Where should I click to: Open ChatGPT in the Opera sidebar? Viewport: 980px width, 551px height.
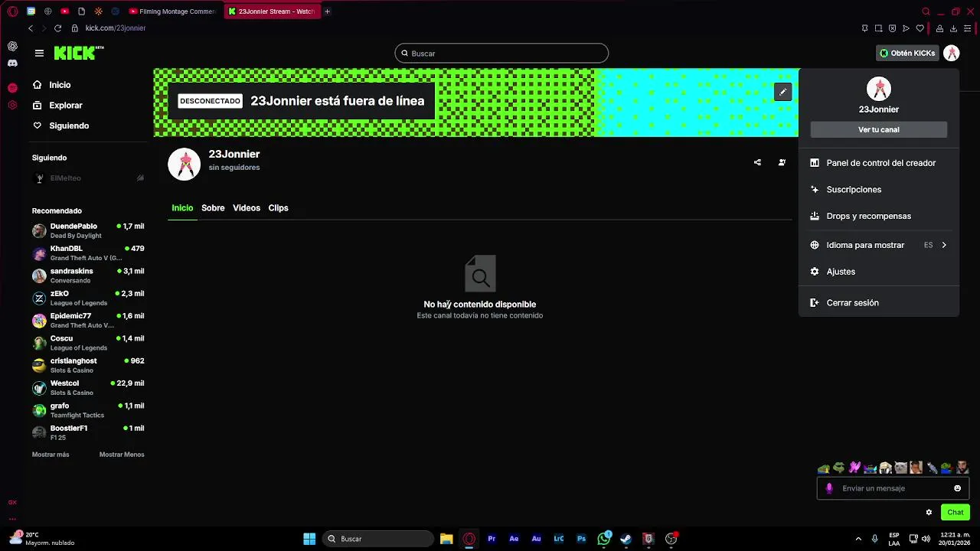click(12, 47)
